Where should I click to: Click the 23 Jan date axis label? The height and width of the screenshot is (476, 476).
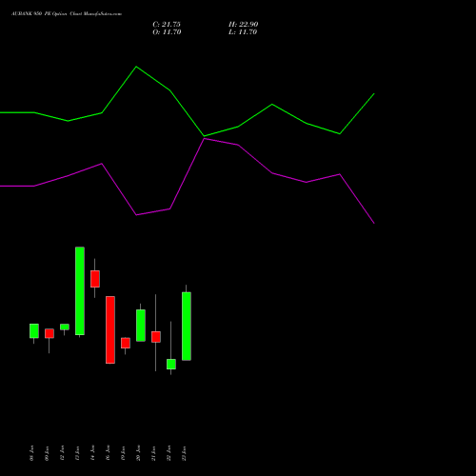184,453
